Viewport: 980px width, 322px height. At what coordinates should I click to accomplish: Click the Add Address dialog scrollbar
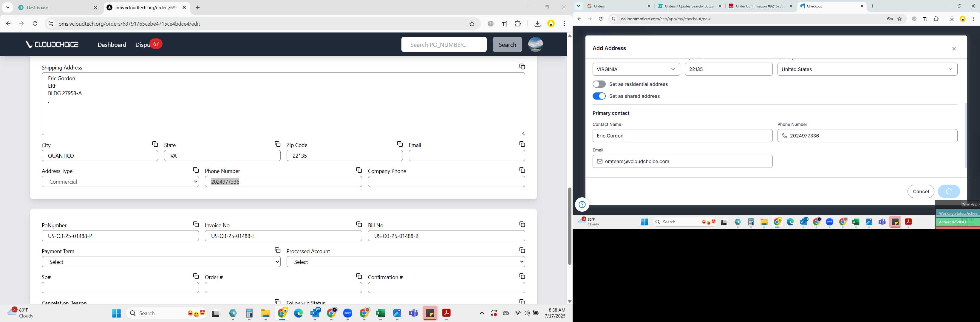click(965, 135)
